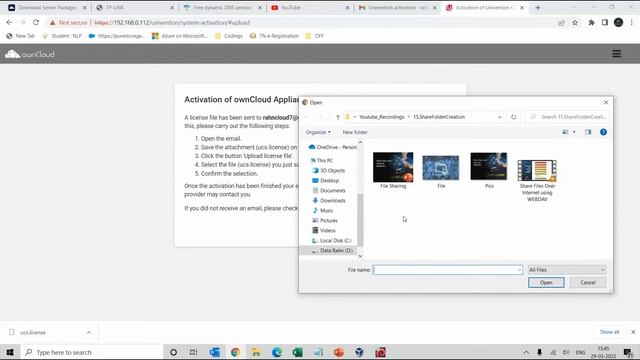Open help in the Open dialog
The image size is (640, 360).
click(x=603, y=132)
